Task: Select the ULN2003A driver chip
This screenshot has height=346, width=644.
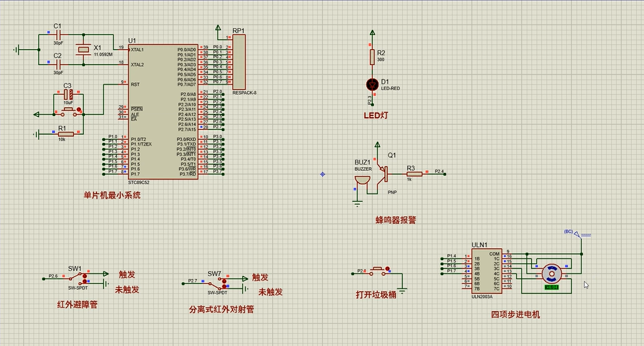Action: pyautogui.click(x=487, y=271)
